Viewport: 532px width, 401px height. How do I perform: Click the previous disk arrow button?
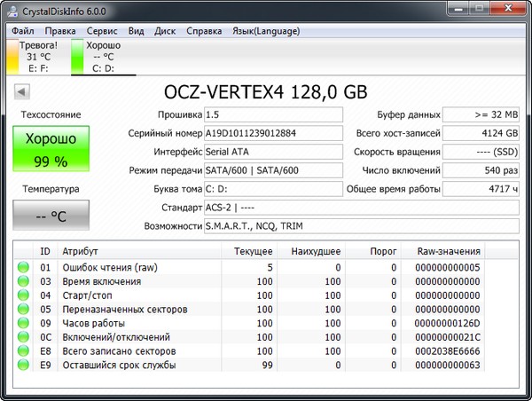point(22,91)
